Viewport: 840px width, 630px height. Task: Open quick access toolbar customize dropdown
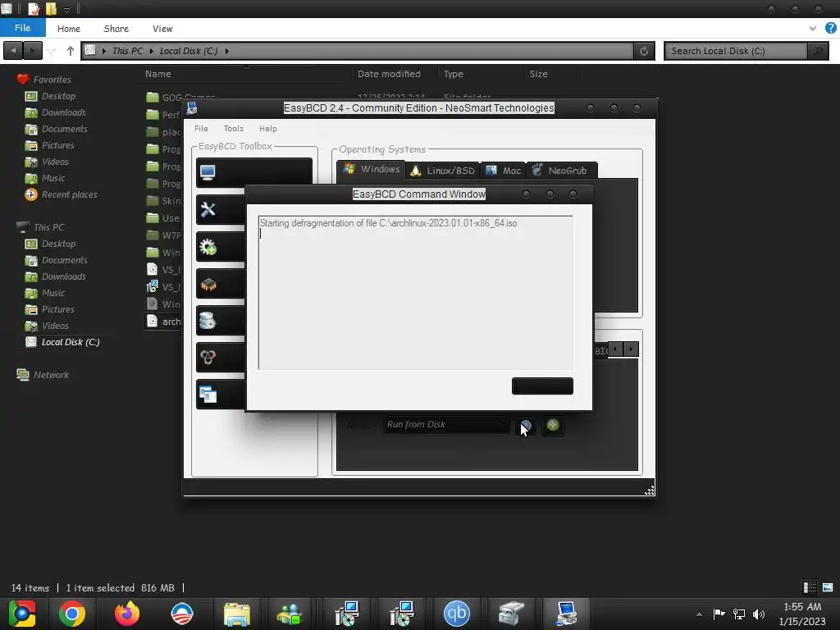tap(66, 9)
